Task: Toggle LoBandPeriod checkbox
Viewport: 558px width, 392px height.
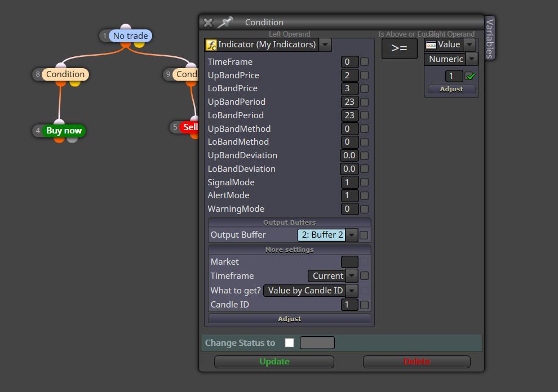Action: 365,115
